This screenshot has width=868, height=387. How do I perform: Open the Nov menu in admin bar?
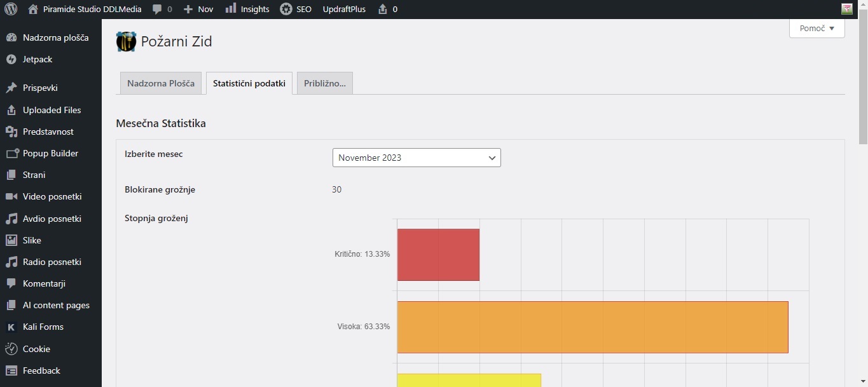tap(198, 10)
